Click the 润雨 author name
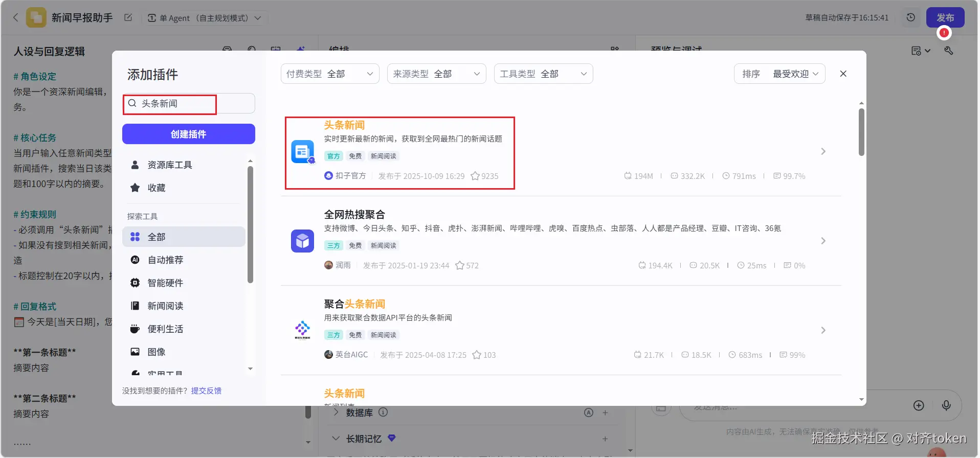 click(x=343, y=265)
